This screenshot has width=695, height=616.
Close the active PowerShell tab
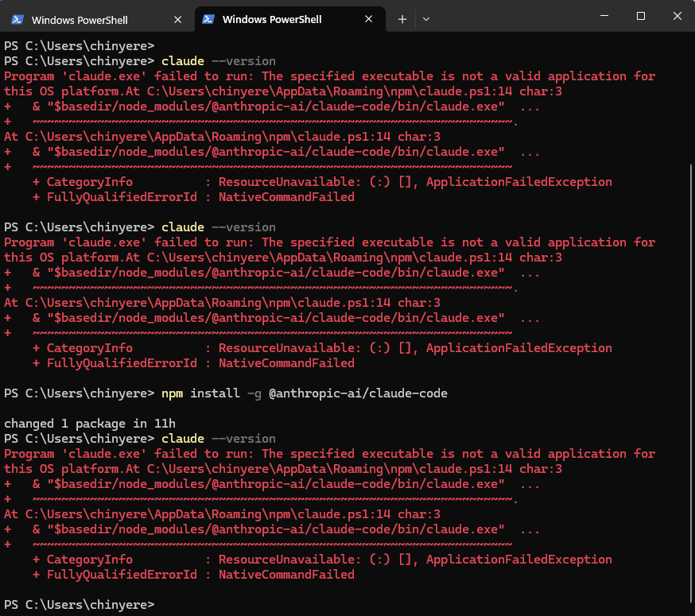[368, 19]
